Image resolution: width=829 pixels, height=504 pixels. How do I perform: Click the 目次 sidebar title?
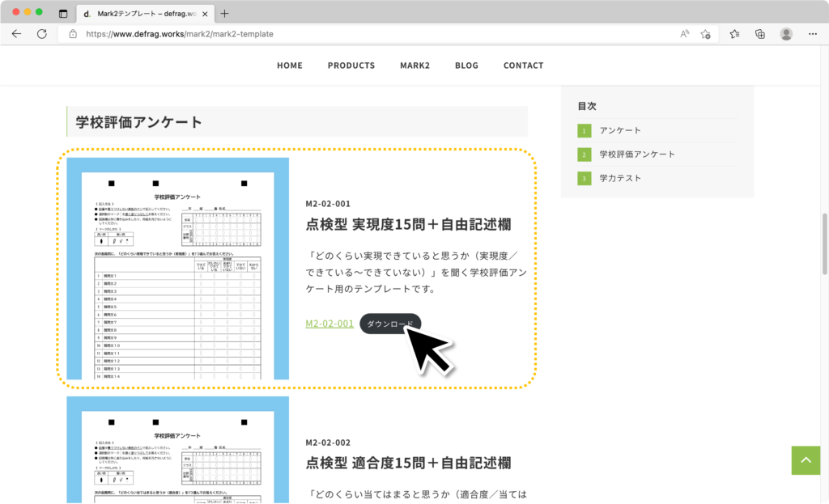587,106
